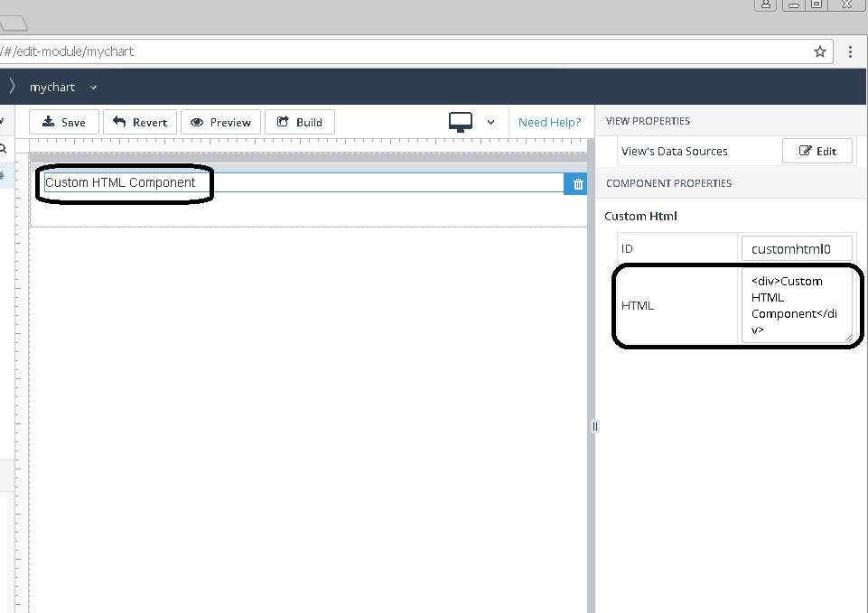Open the Preview of the module

[220, 122]
